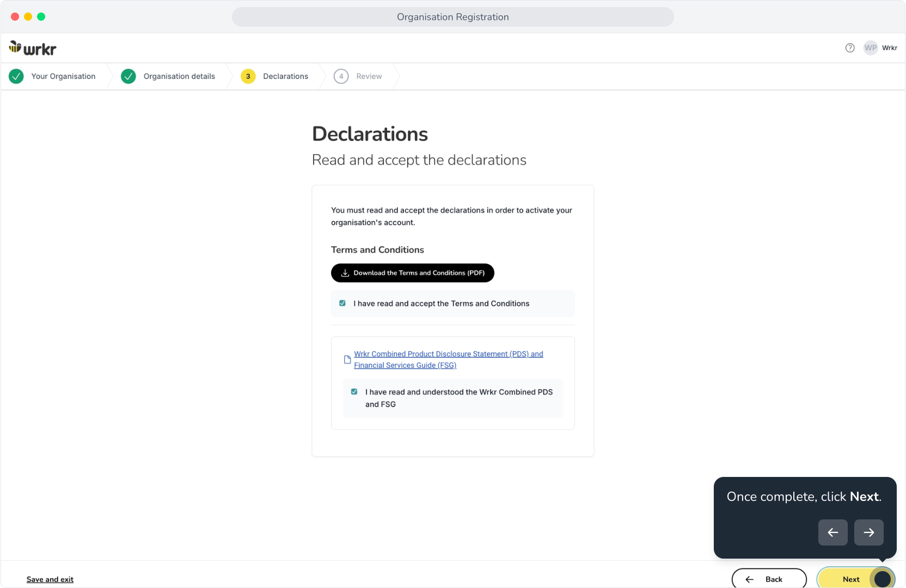Open the WP user avatar
This screenshot has height=588, width=906.
point(871,48)
